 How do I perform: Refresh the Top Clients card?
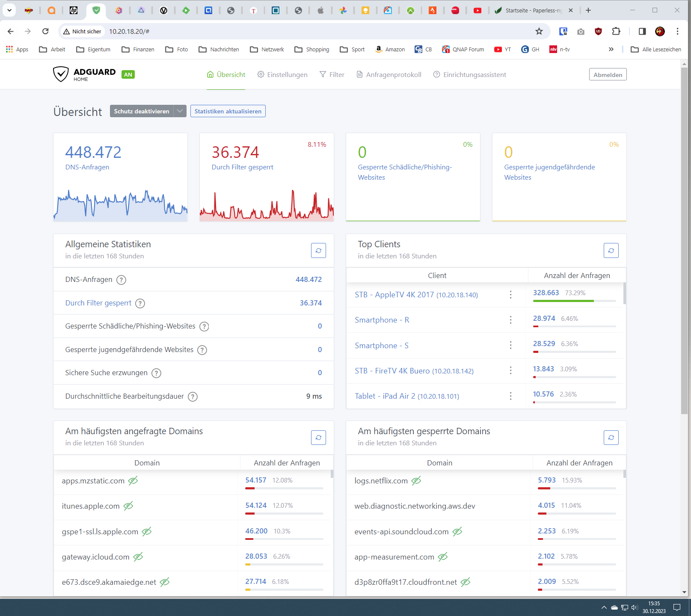click(x=611, y=251)
